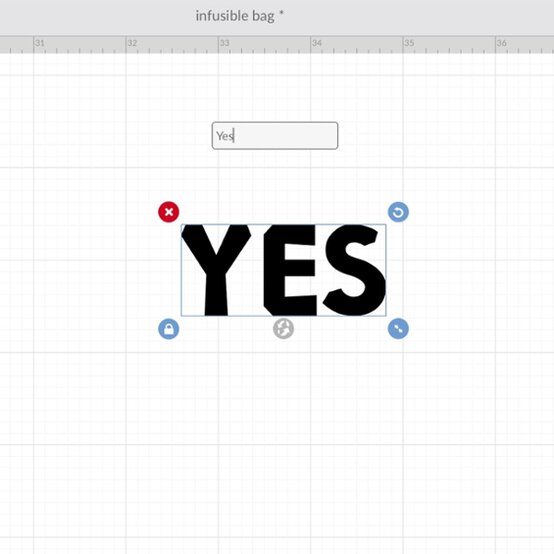The width and height of the screenshot is (554, 554).
Task: Click the blue resize arrows handle
Action: [398, 329]
